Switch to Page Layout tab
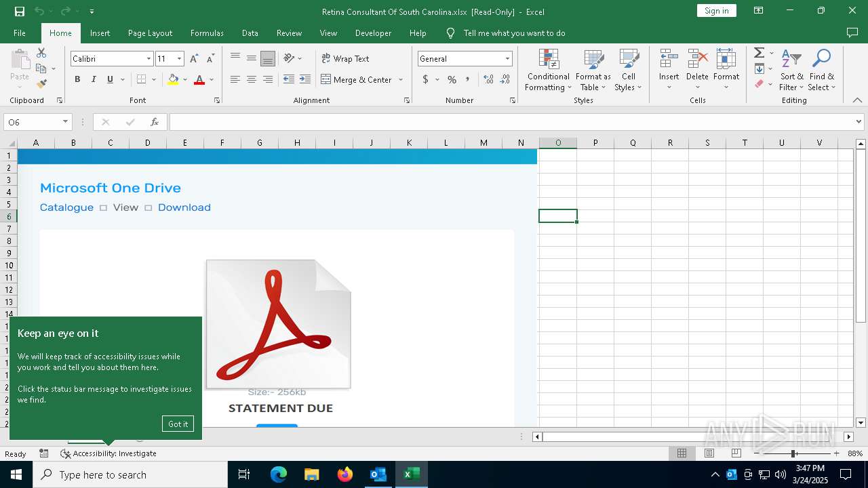 click(150, 33)
